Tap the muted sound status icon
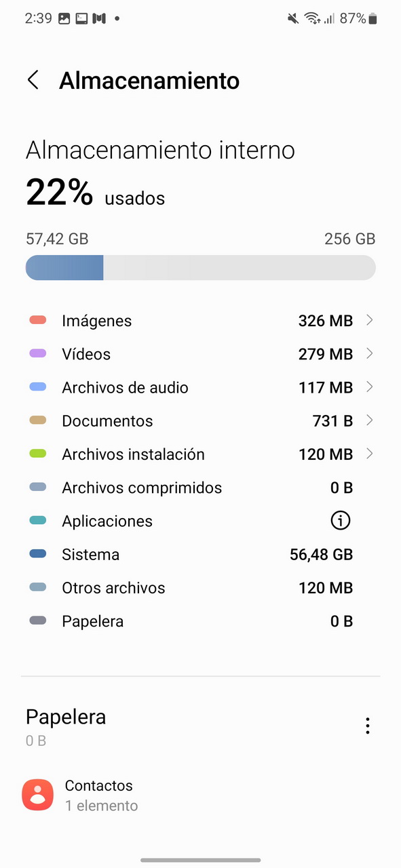 click(293, 19)
